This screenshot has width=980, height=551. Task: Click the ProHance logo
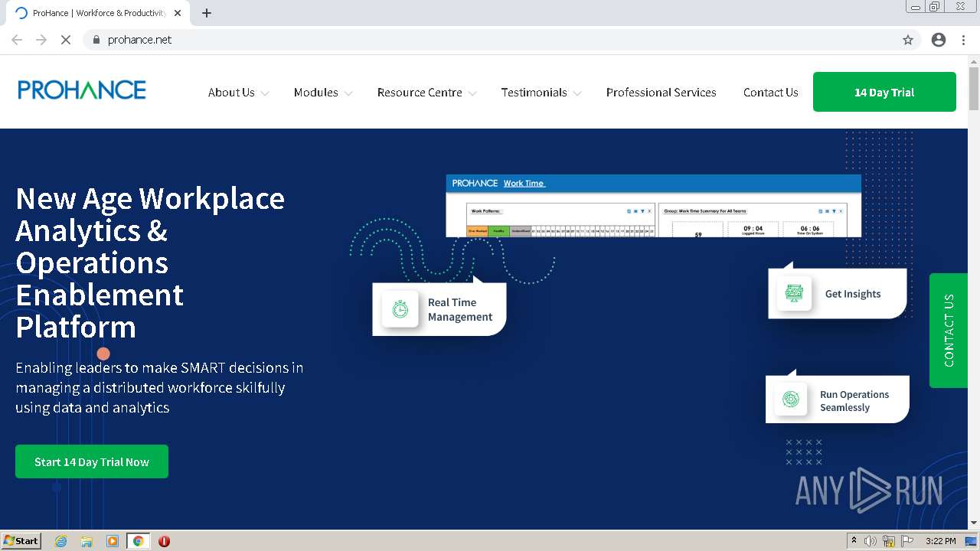coord(82,90)
